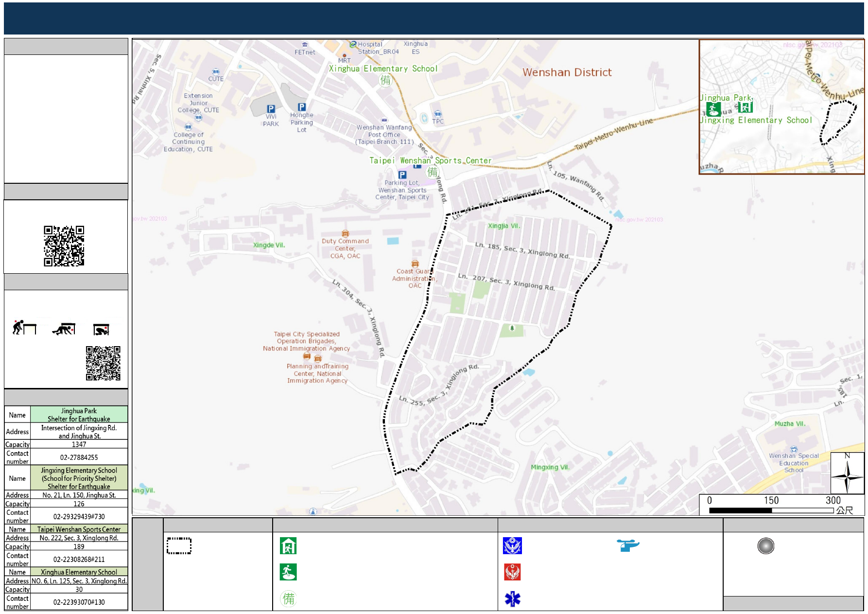Click the dark blue title banner

pos(434,18)
